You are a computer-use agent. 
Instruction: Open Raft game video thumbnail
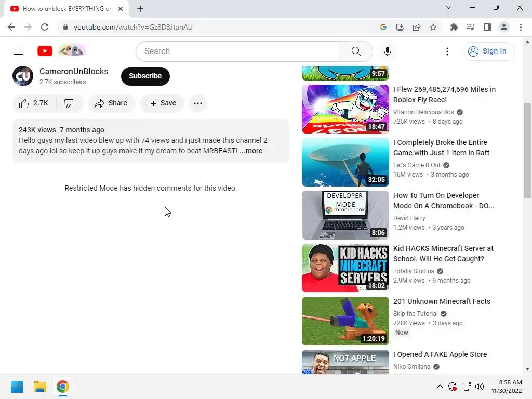(x=345, y=162)
